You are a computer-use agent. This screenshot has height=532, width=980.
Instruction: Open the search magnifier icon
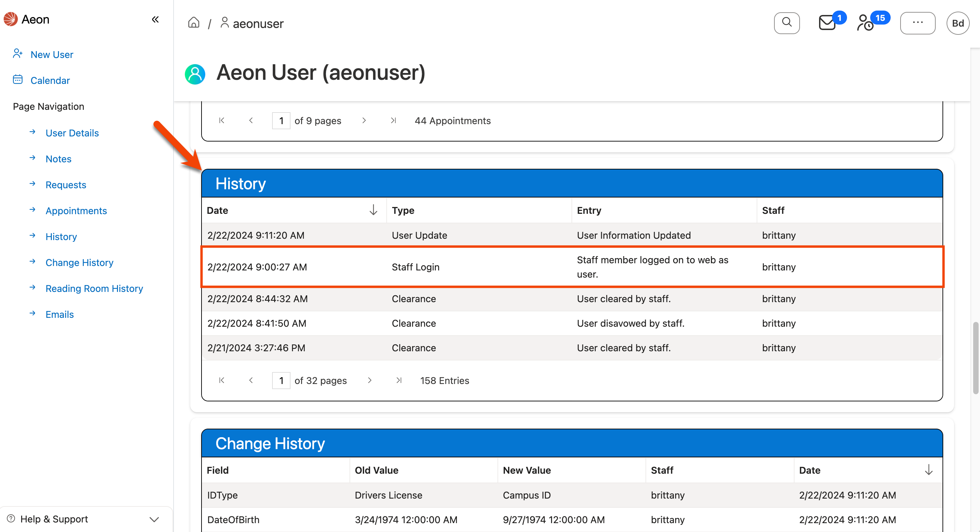787,23
